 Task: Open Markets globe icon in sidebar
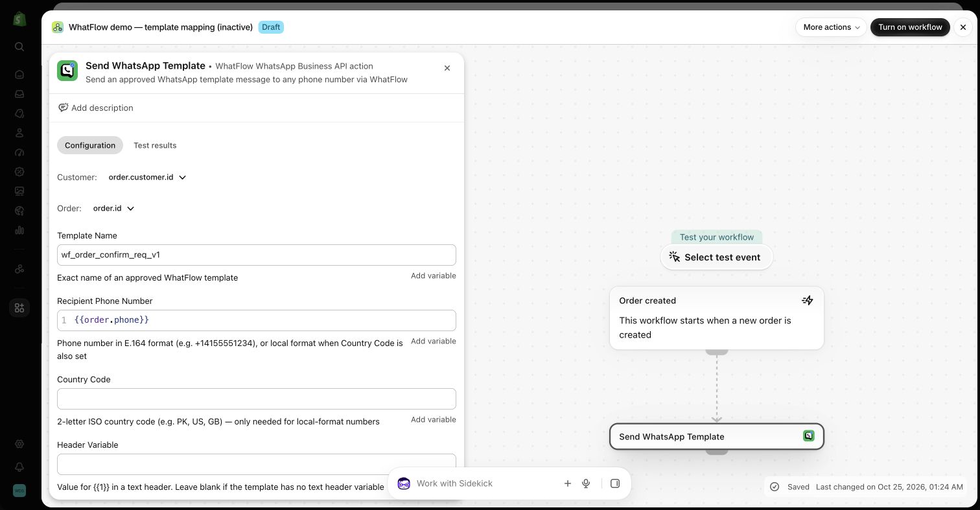[x=19, y=211]
